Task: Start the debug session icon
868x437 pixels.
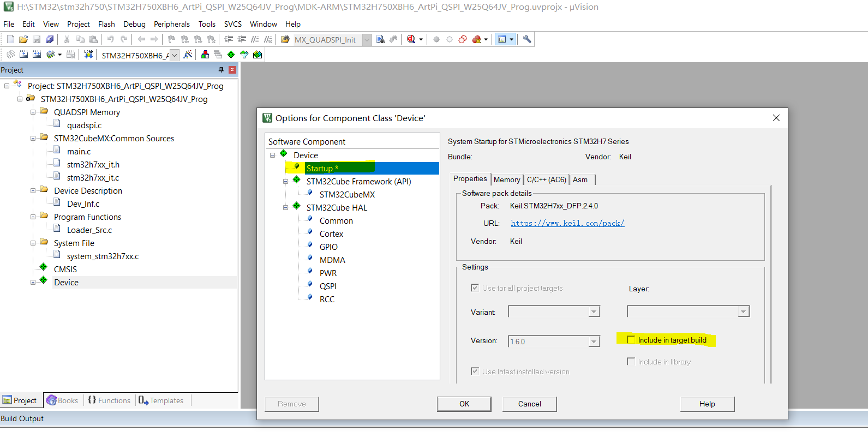Action: click(411, 39)
